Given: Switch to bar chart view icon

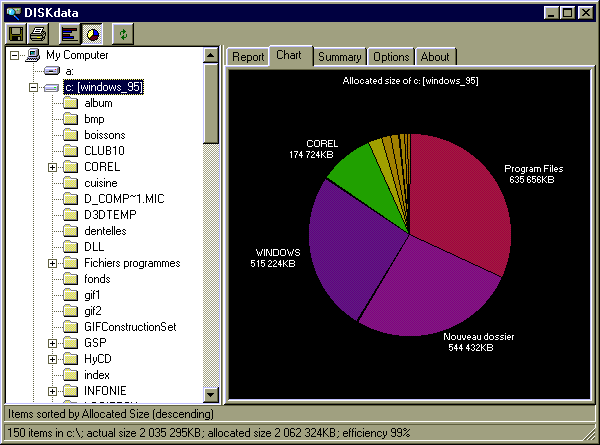Looking at the screenshot, I should tap(69, 33).
